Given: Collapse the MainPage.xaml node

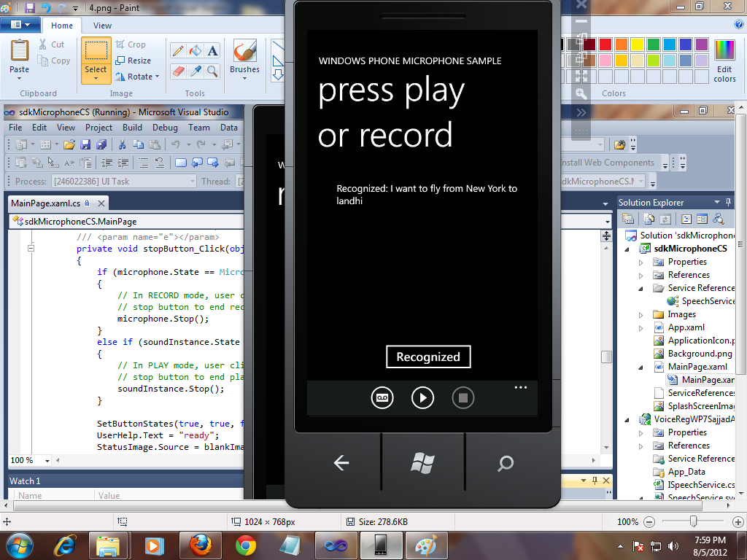Looking at the screenshot, I should pyautogui.click(x=640, y=367).
